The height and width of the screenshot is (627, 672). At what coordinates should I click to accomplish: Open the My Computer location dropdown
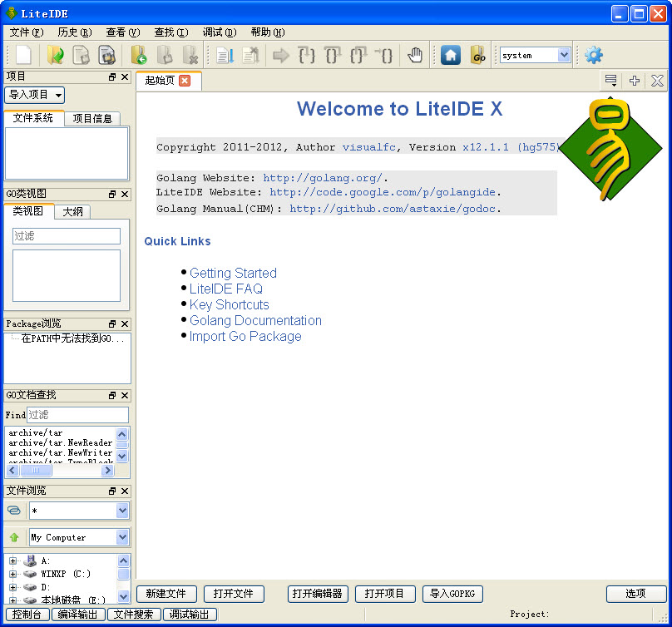click(x=79, y=537)
